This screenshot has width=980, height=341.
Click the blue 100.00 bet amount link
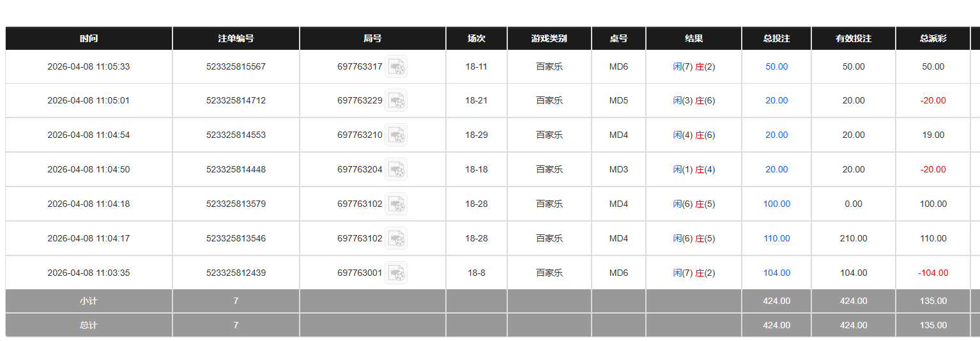776,204
